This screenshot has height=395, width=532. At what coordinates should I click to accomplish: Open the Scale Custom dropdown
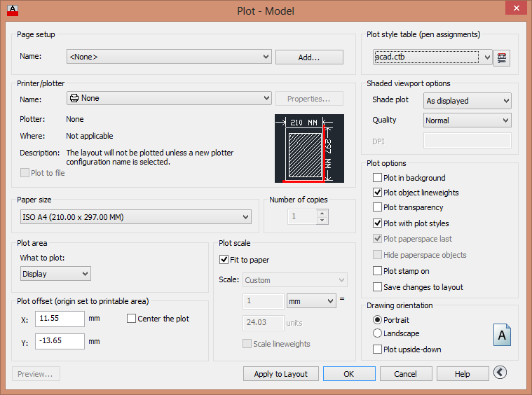(x=295, y=280)
